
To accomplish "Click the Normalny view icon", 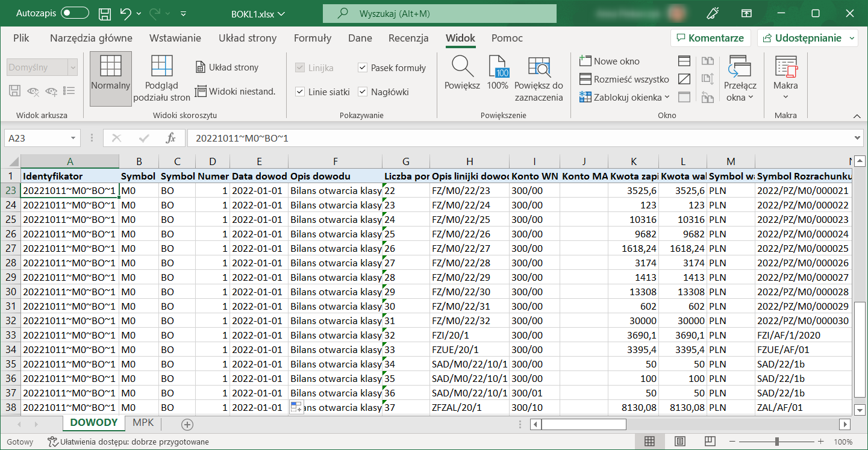I will 110,66.
